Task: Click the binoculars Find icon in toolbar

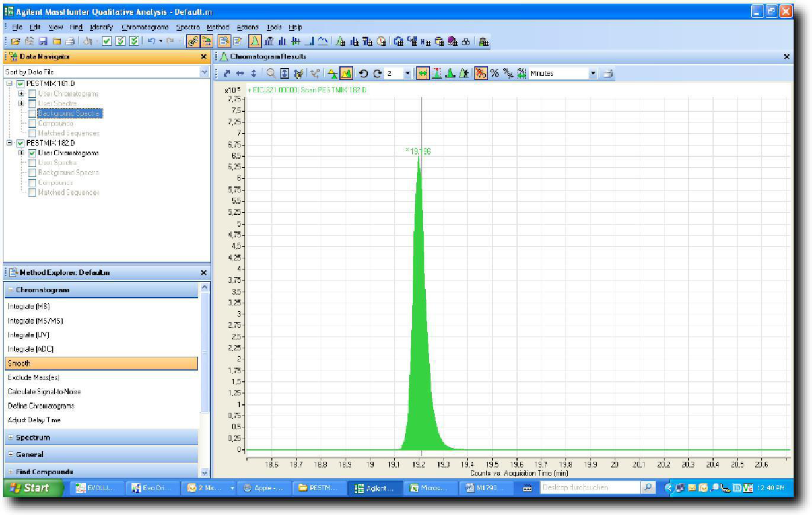Action: point(466,41)
